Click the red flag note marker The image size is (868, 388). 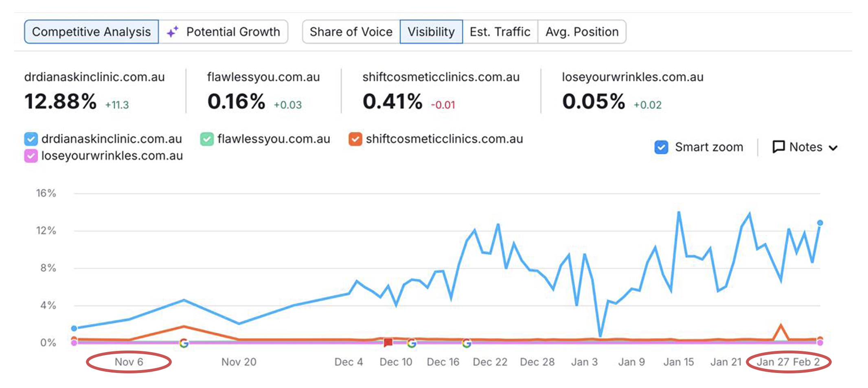tap(388, 343)
